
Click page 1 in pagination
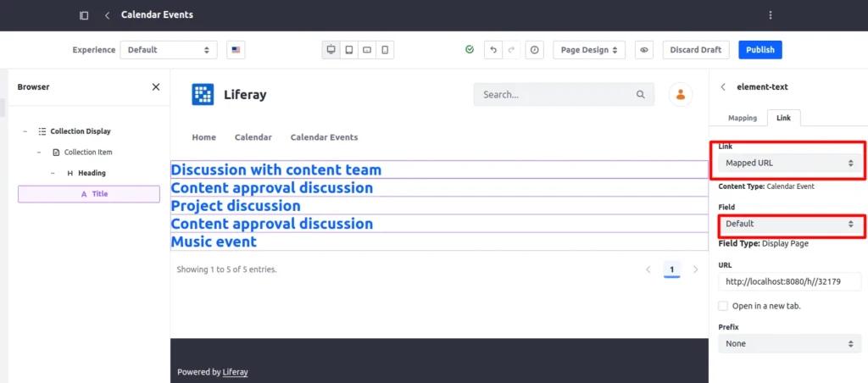coord(671,269)
